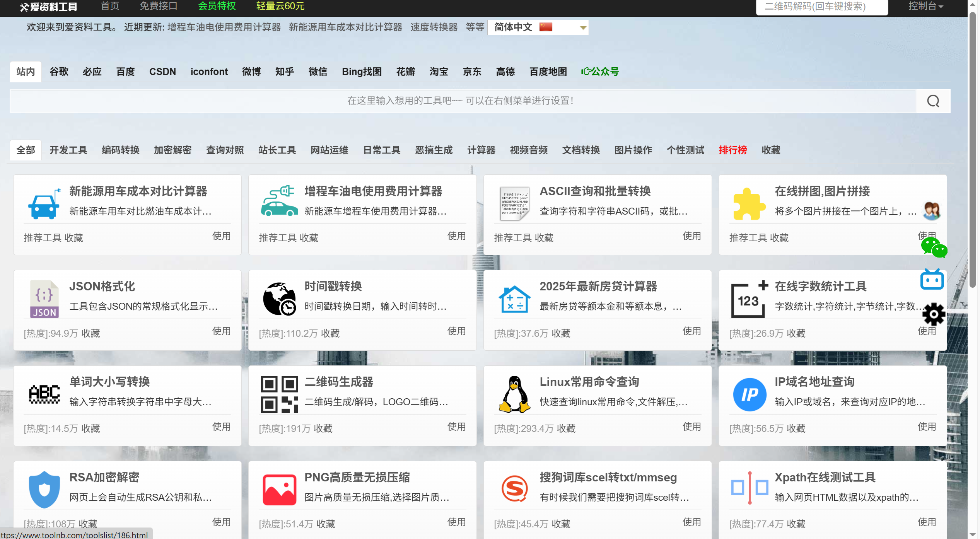
Task: Click the red picture PNG icon
Action: (x=279, y=490)
